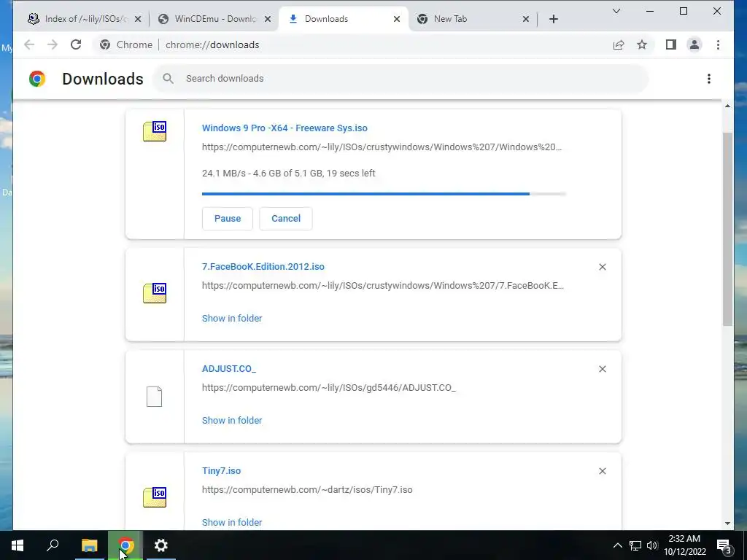Cancel the Windows 9 Pro download
Viewport: 747px width, 560px height.
coord(286,219)
